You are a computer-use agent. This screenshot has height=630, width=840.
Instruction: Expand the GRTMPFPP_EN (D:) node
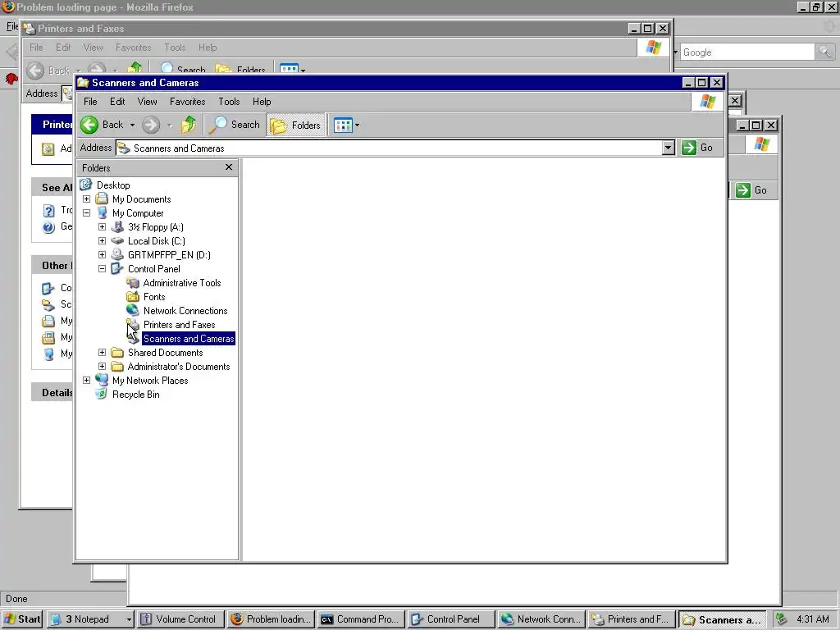click(102, 254)
